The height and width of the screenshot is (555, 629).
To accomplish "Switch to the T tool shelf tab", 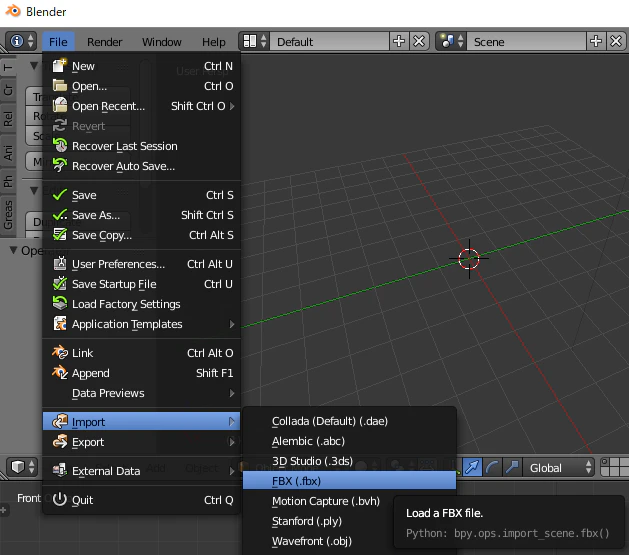I will [8, 67].
